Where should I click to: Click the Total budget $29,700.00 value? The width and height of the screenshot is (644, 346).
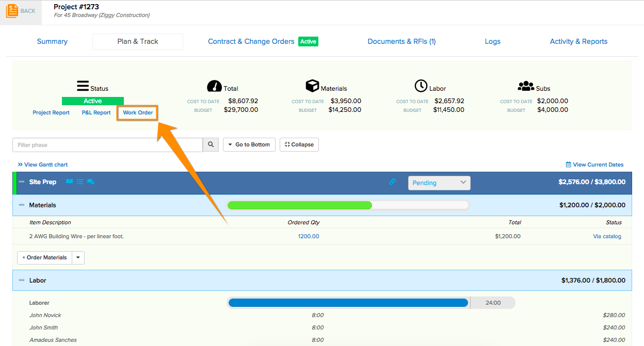point(241,110)
